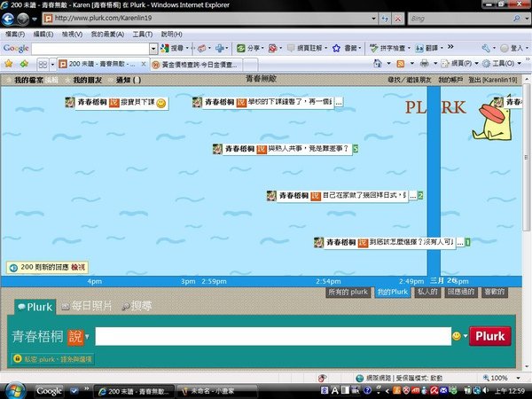Show 回應過的 plurks filter
The height and width of the screenshot is (399, 532).
point(461,292)
